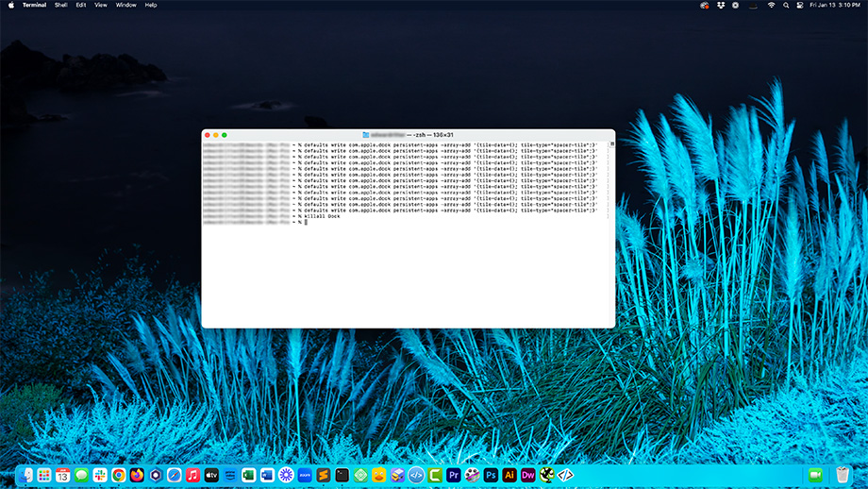
Task: Launch Microsoft Excel from the Dock
Action: point(248,475)
